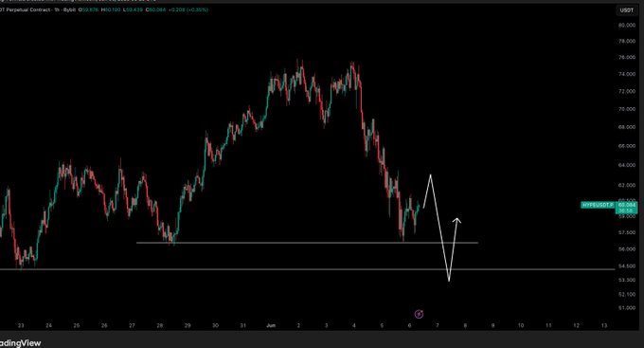
Task: Select the upper horizontal line drawing near 56.500
Action: [307, 243]
